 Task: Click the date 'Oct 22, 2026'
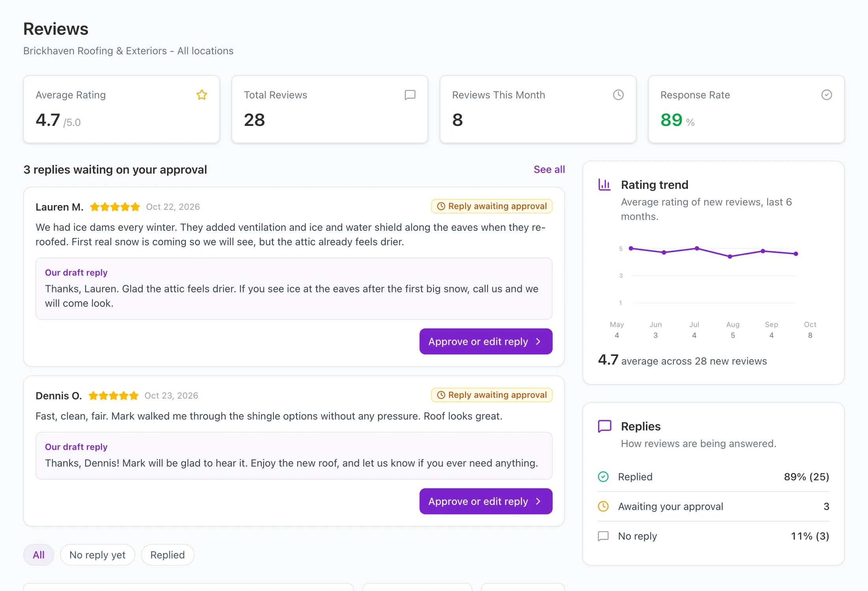pyautogui.click(x=173, y=207)
